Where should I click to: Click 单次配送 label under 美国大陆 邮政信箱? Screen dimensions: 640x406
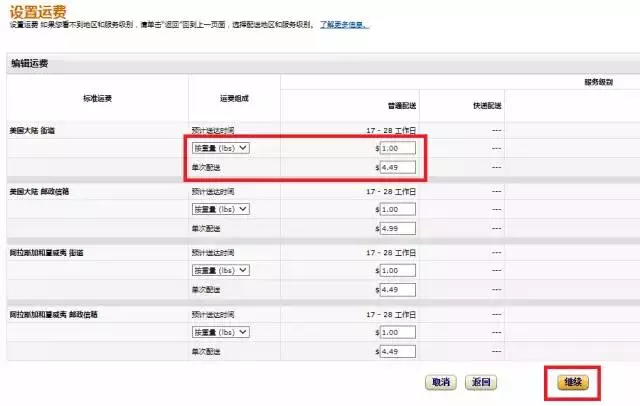click(x=206, y=229)
